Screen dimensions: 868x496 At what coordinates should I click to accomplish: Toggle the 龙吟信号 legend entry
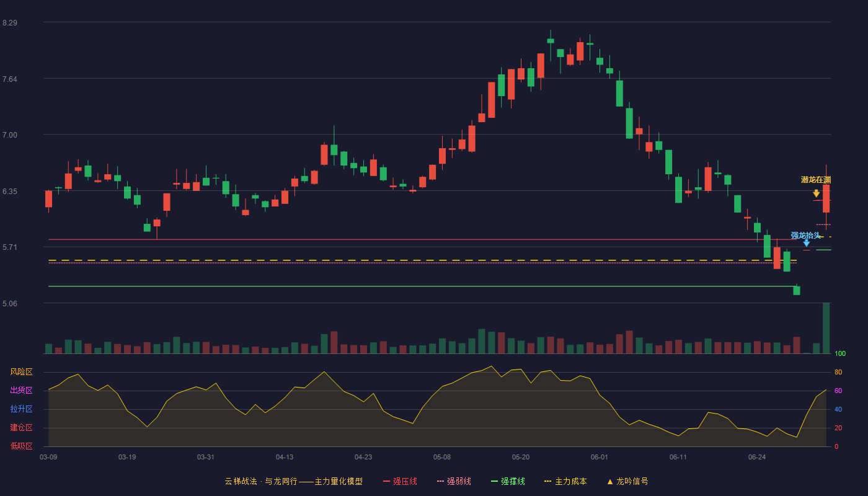pos(627,481)
